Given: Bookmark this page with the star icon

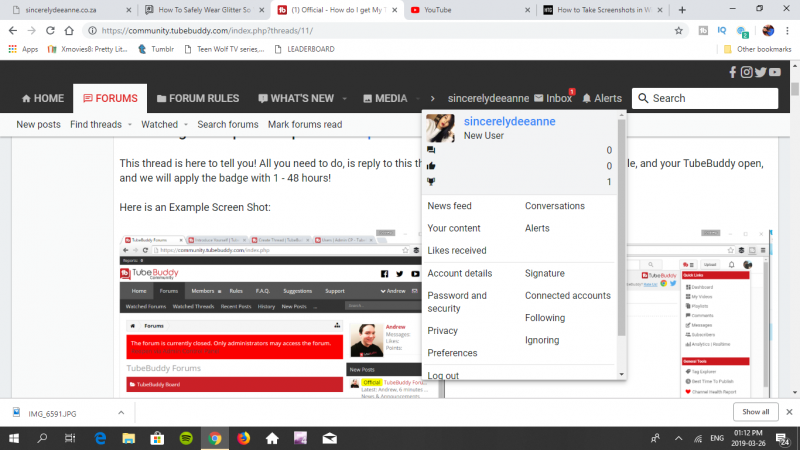Looking at the screenshot, I should 678,30.
